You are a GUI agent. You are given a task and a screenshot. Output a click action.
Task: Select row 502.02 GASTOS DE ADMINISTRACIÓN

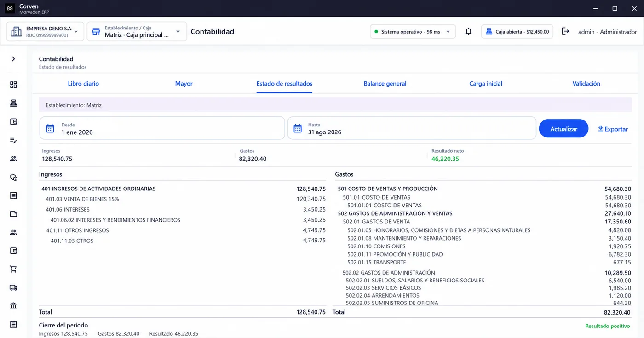pyautogui.click(x=483, y=273)
